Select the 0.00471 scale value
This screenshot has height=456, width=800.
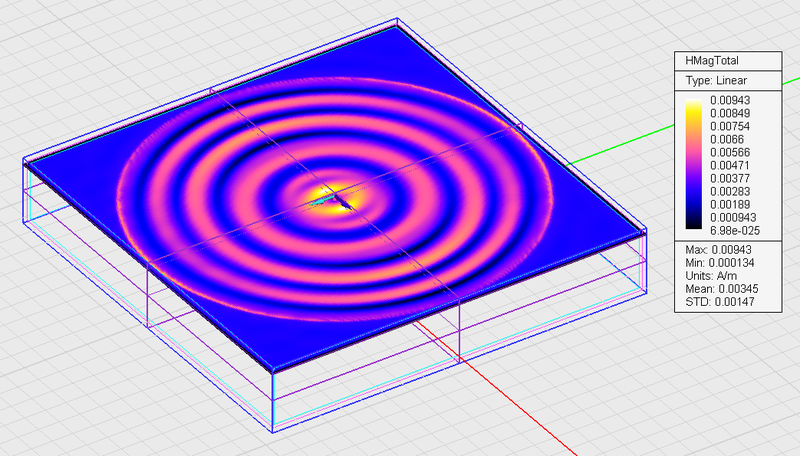pyautogui.click(x=730, y=165)
